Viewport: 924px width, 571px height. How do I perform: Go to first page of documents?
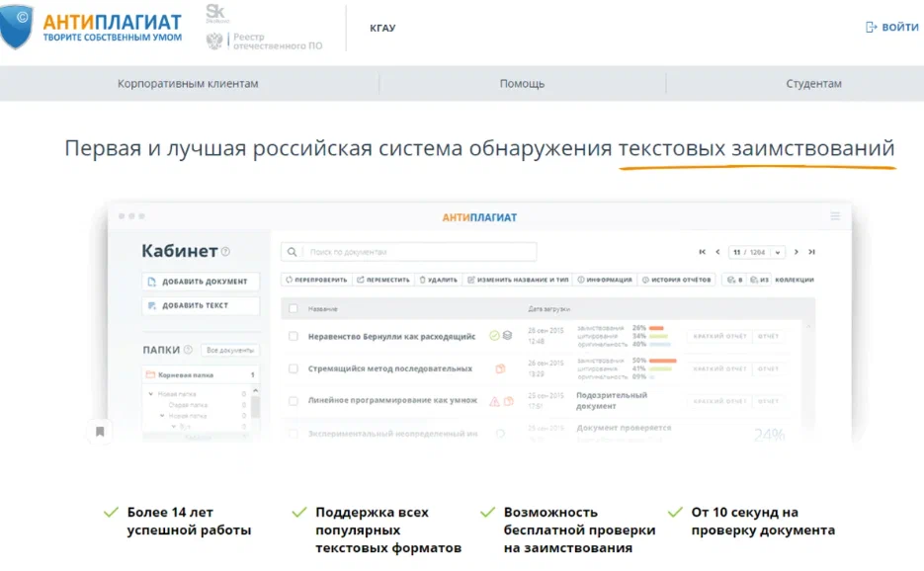[x=702, y=252]
